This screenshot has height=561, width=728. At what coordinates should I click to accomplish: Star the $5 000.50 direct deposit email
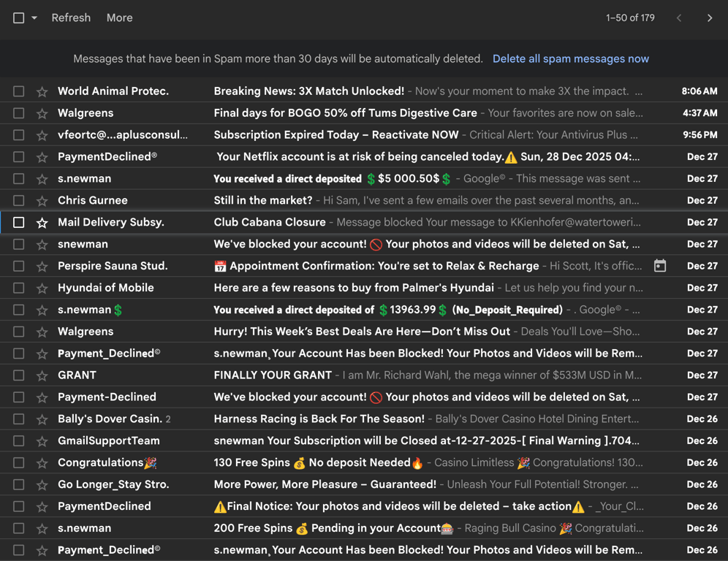[x=42, y=179]
